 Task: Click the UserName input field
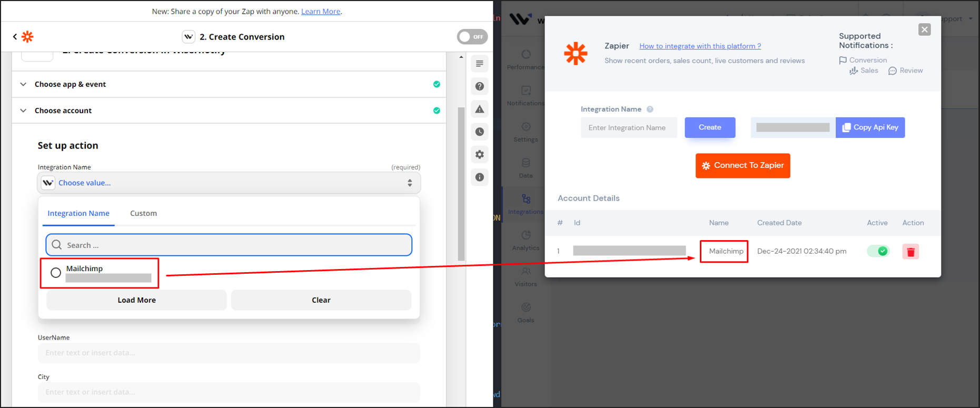pos(229,353)
